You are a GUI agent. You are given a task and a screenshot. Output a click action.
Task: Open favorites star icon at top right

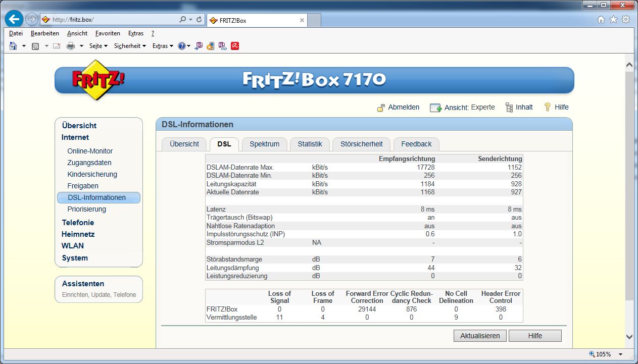[613, 20]
